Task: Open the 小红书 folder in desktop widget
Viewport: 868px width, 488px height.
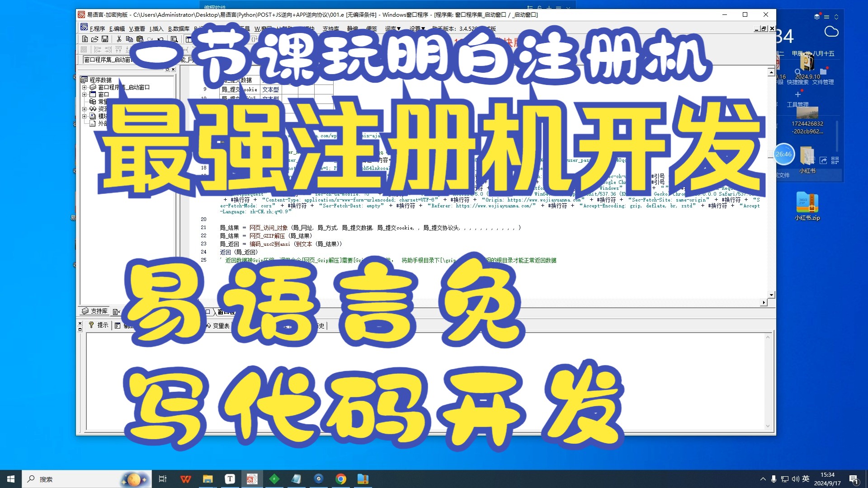Action: point(807,160)
